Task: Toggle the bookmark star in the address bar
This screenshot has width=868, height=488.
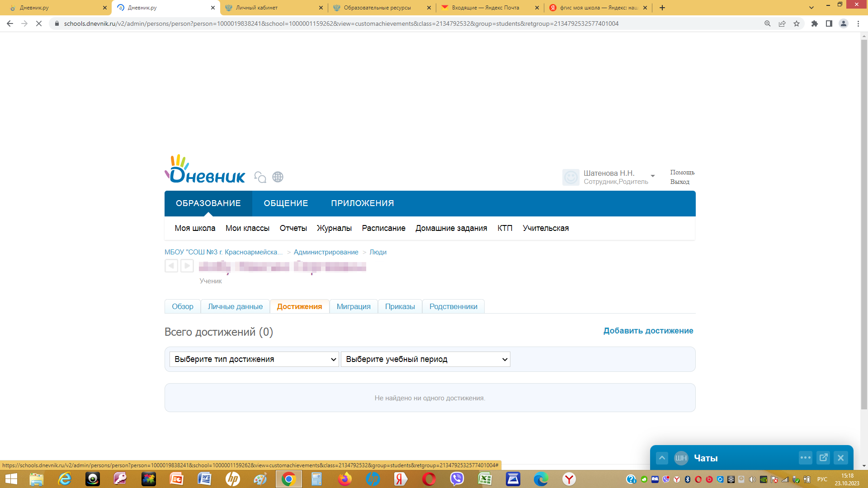Action: point(797,23)
